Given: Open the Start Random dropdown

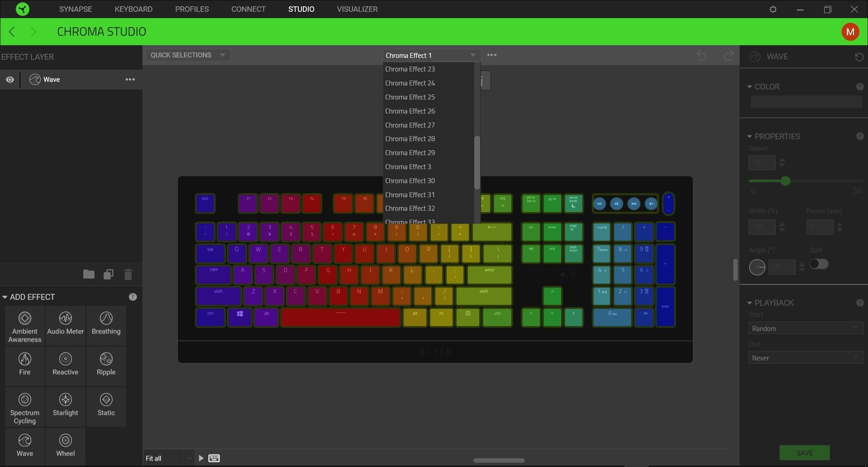Looking at the screenshot, I should pos(806,329).
